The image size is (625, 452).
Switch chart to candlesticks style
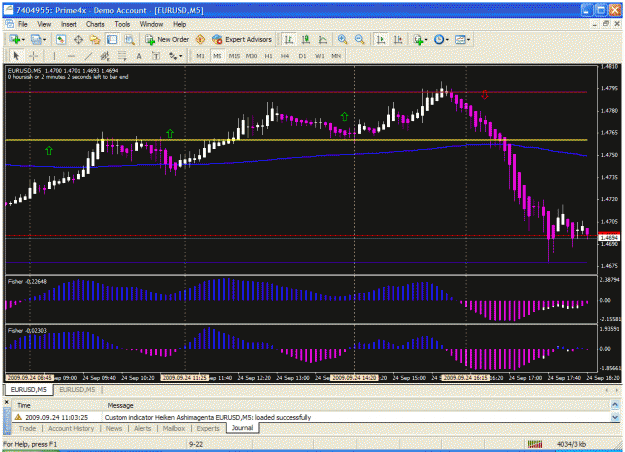[306, 39]
